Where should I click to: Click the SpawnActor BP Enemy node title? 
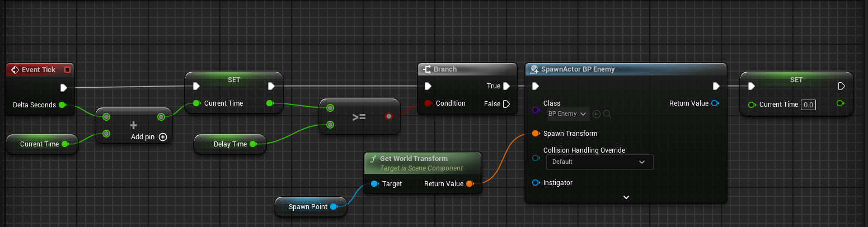tap(578, 69)
